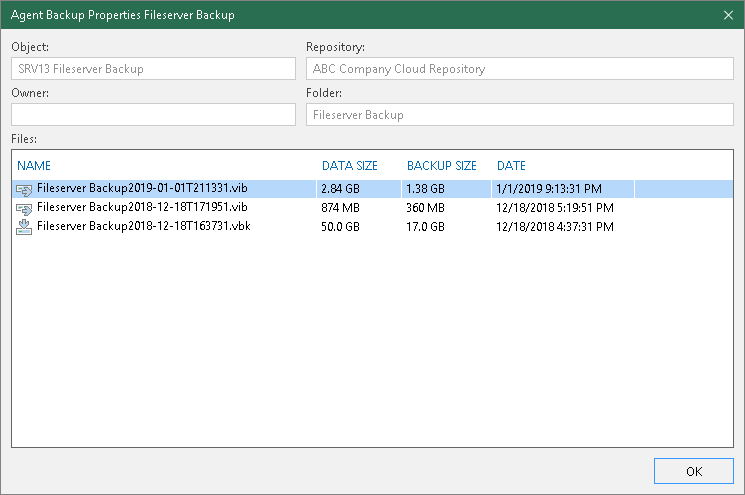Sort files by the DATE column header

[511, 166]
